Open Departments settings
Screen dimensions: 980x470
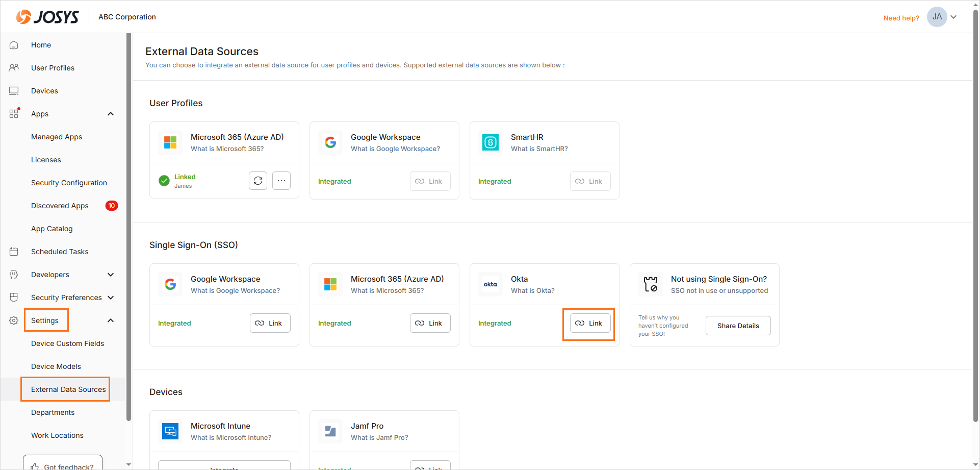53,412
